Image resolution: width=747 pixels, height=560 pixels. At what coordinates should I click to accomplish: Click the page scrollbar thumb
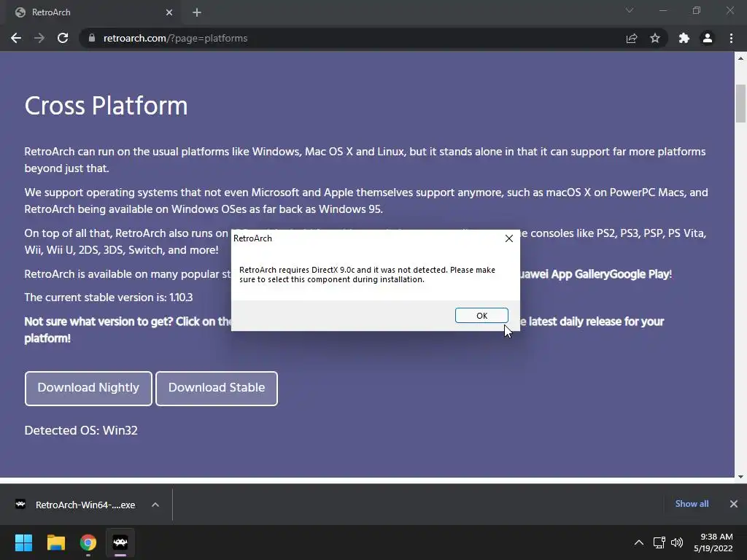(740, 104)
